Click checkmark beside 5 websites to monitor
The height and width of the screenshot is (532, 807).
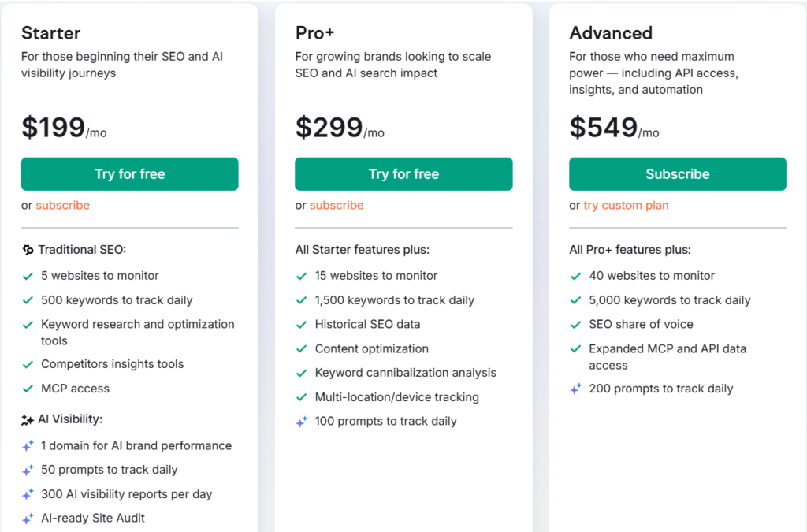(28, 277)
